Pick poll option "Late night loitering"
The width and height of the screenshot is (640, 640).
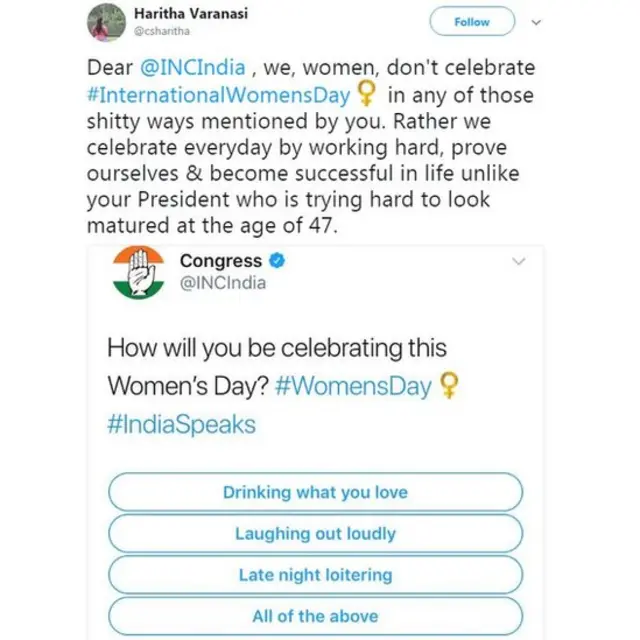click(315, 575)
